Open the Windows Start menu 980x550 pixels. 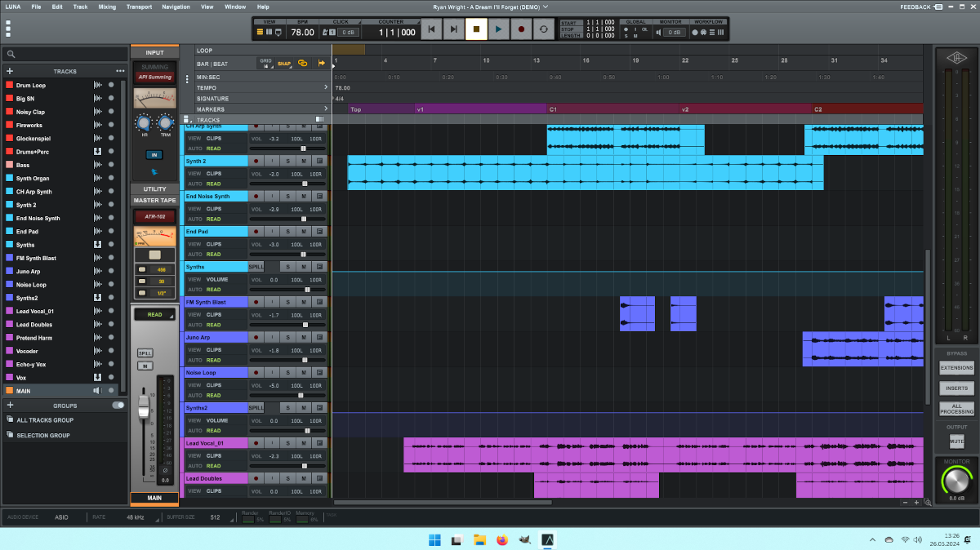434,539
